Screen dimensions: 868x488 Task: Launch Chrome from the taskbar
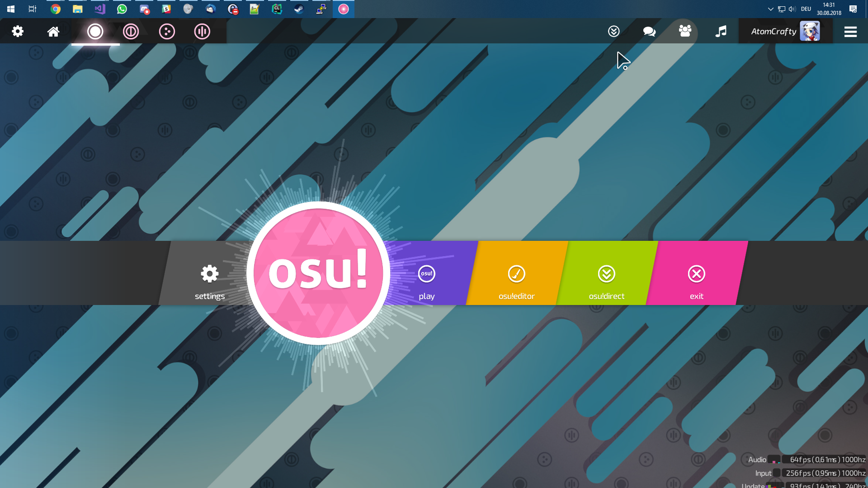pyautogui.click(x=55, y=9)
